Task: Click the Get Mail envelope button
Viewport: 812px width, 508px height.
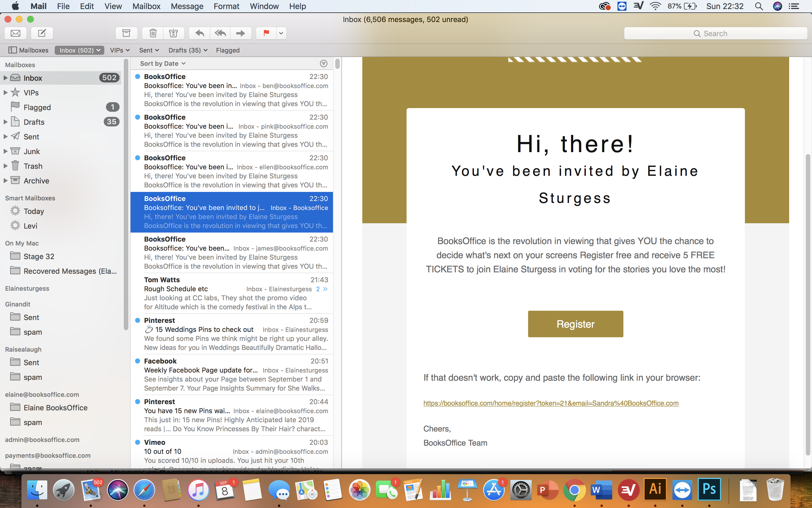Action: (16, 33)
